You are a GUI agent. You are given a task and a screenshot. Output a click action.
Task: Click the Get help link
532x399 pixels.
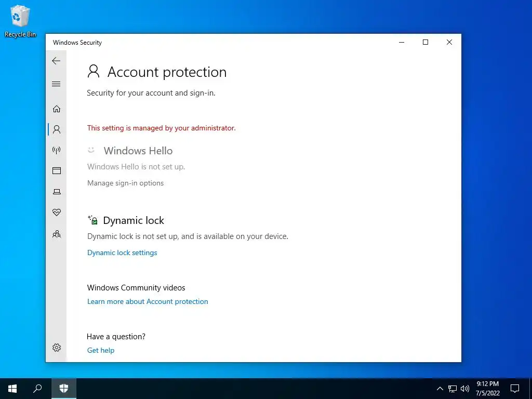click(x=101, y=351)
